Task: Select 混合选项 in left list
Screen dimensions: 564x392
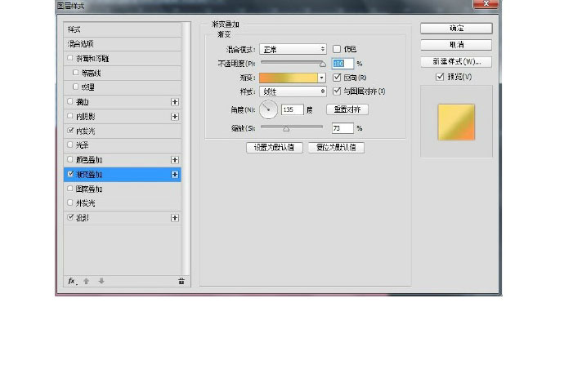Action: click(x=123, y=44)
